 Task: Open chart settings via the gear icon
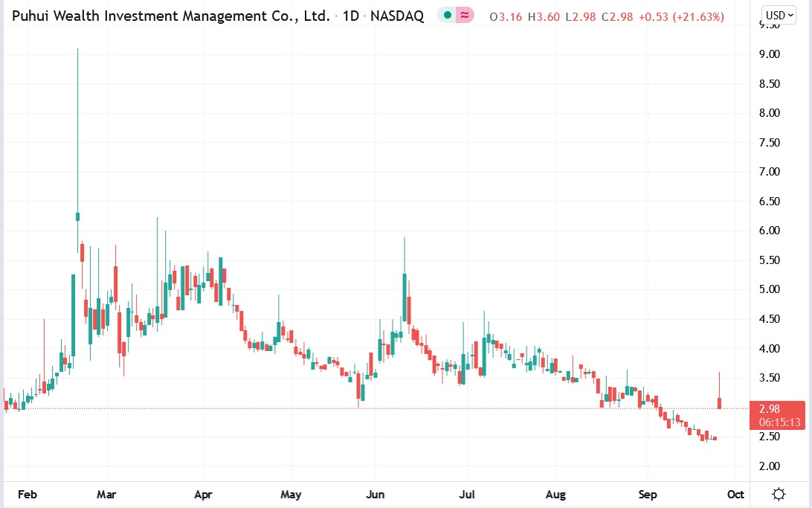pos(779,494)
